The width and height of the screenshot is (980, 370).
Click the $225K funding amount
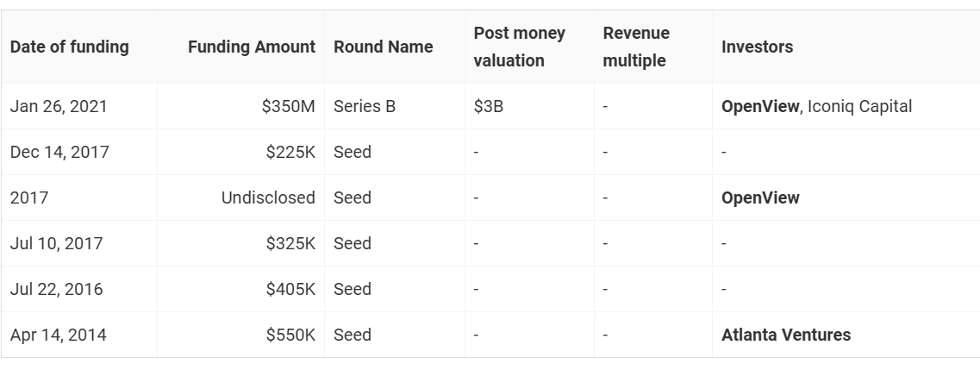coord(290,152)
